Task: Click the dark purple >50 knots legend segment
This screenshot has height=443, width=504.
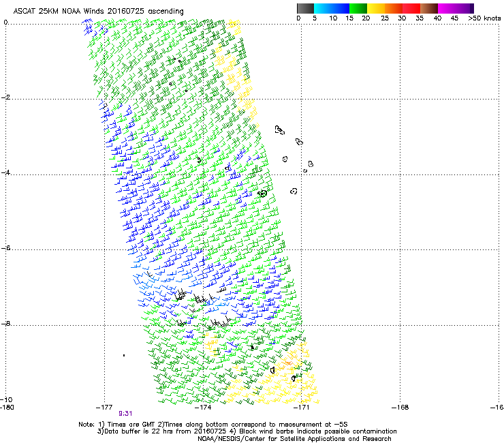Action: click(x=472, y=8)
